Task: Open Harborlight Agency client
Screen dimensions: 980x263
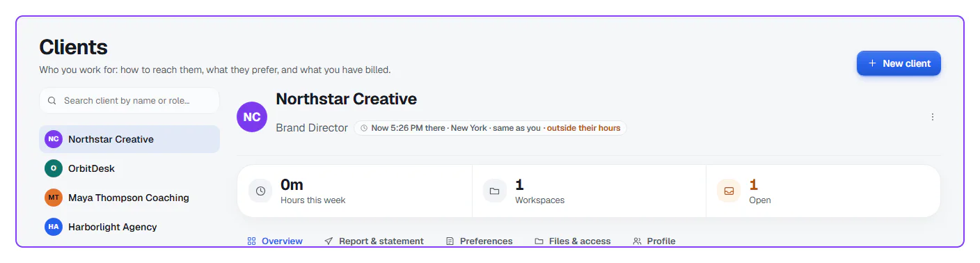Action: coord(129,227)
